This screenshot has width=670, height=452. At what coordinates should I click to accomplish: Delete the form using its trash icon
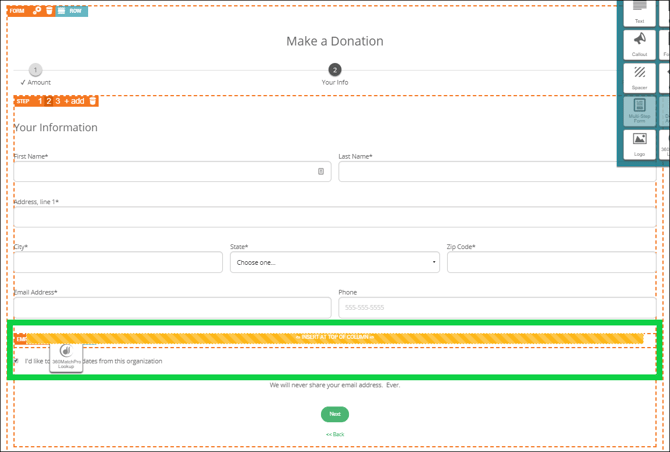tap(49, 10)
